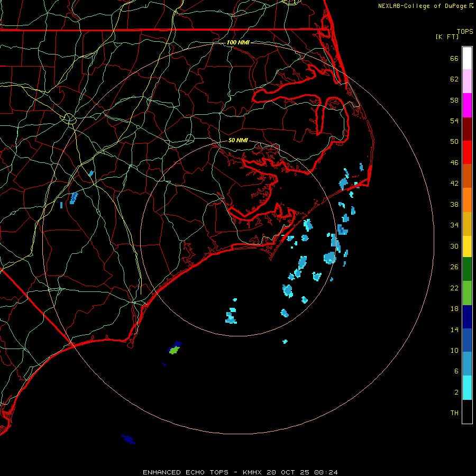This screenshot has height=476, width=476.
Task: Click the white 66 kft legend swatch
Action: click(467, 58)
